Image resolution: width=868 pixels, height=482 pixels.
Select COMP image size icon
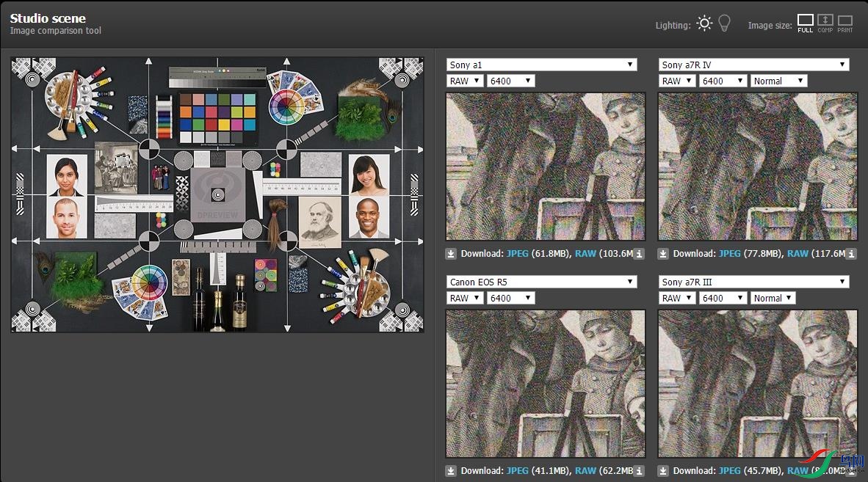(825, 22)
